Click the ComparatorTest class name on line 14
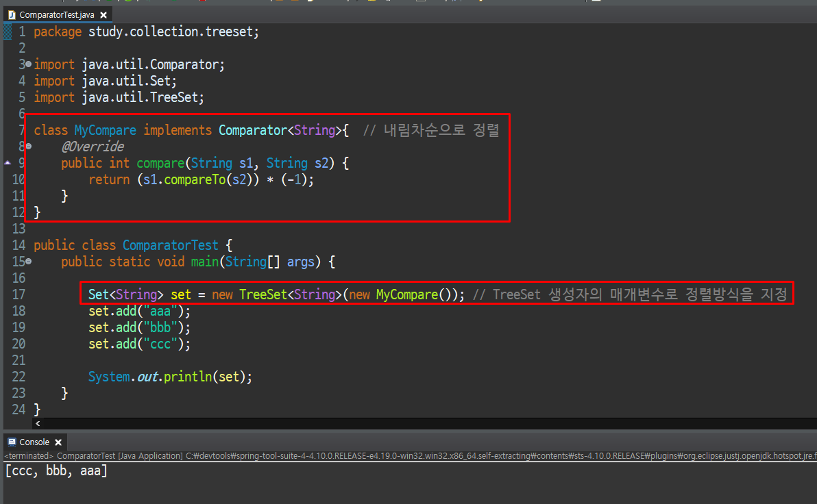Image resolution: width=817 pixels, height=504 pixels. pyautogui.click(x=171, y=245)
